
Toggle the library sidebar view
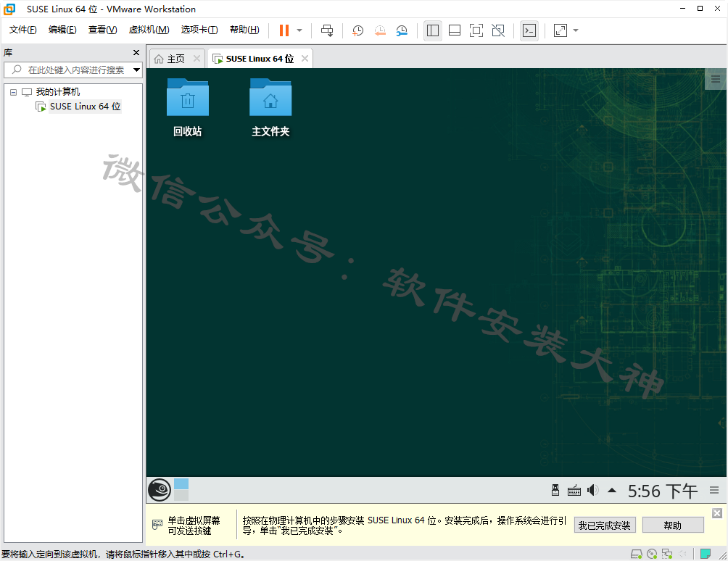[x=433, y=30]
